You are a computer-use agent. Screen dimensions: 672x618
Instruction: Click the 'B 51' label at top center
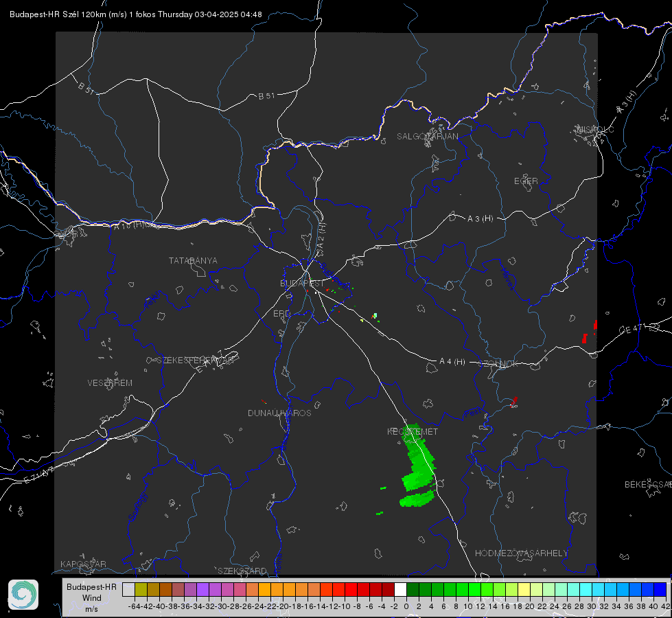click(266, 95)
